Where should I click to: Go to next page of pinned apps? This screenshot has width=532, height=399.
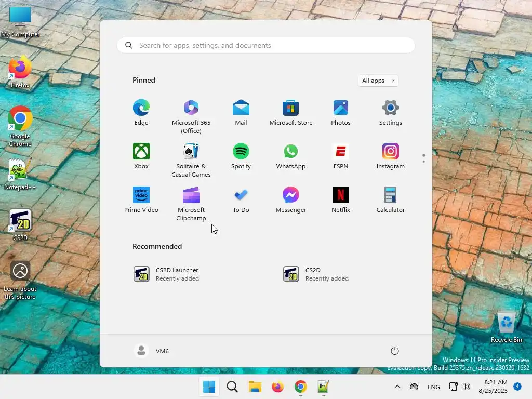(x=424, y=161)
